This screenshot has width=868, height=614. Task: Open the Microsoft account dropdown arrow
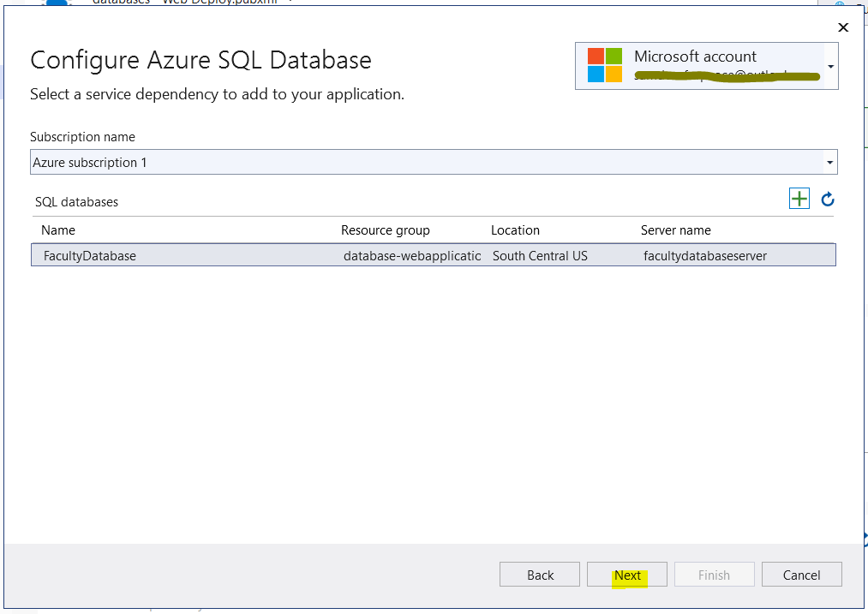click(x=830, y=67)
